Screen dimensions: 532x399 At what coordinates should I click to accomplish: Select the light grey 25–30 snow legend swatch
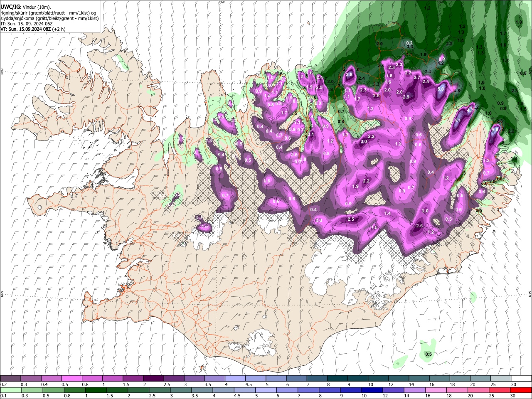coord(501,378)
